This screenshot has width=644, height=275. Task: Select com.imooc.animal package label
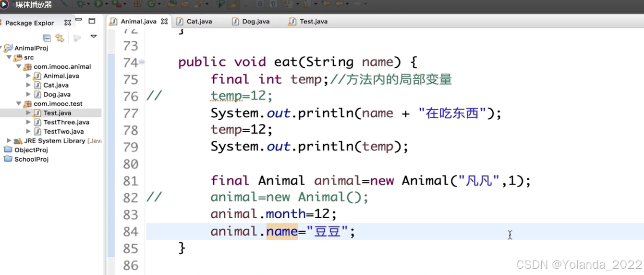click(62, 67)
